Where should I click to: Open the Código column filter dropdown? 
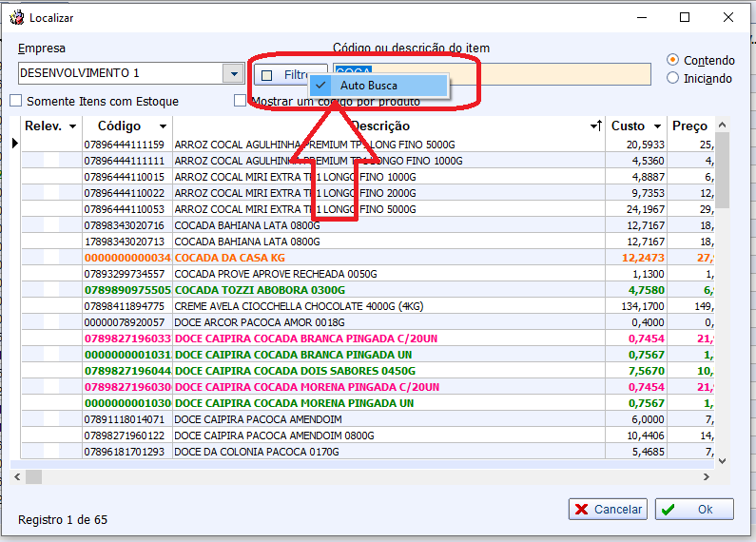pyautogui.click(x=163, y=126)
